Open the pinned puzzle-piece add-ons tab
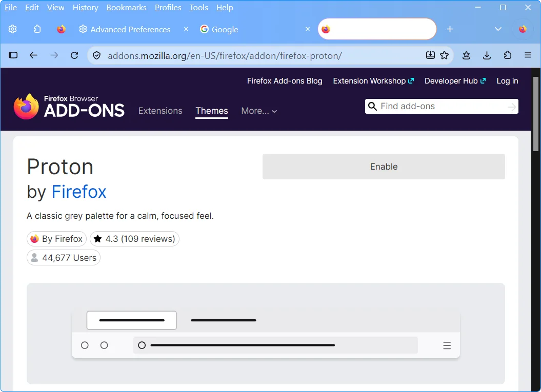Image resolution: width=541 pixels, height=392 pixels. [x=37, y=29]
